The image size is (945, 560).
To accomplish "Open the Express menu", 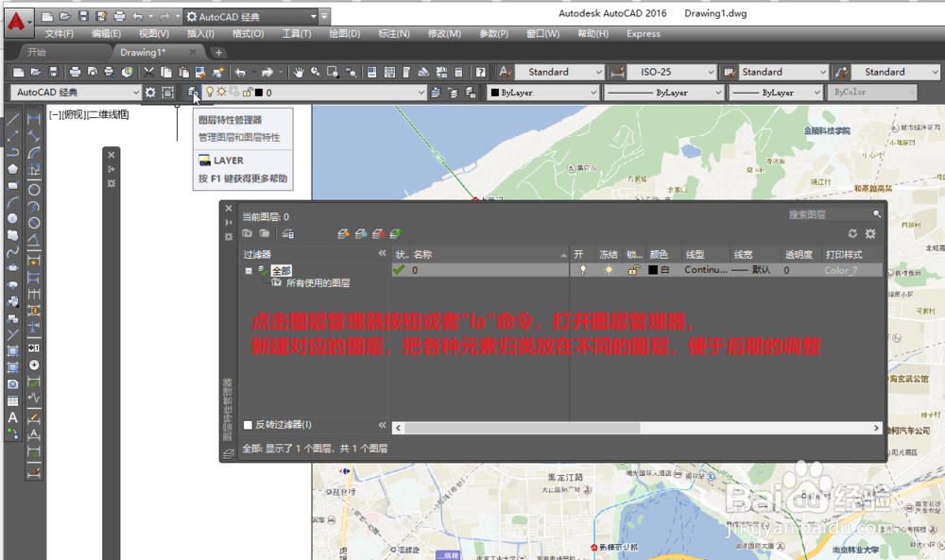I will [643, 34].
